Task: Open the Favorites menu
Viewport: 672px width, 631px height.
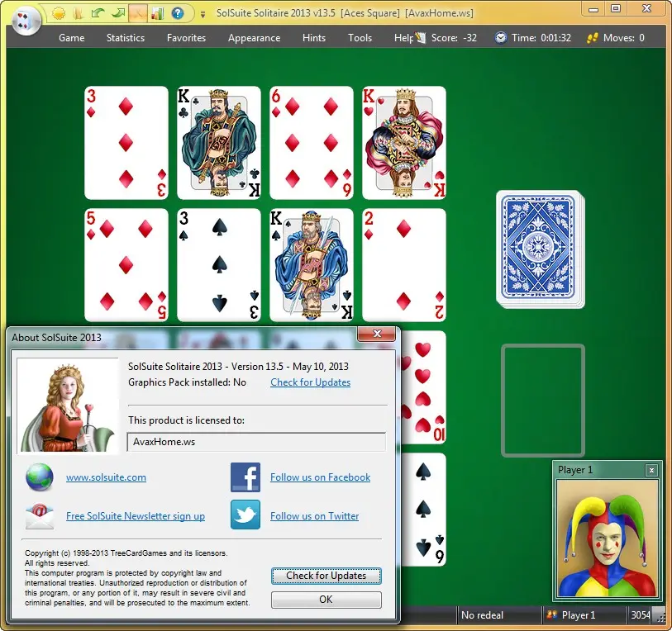Action: pyautogui.click(x=187, y=38)
